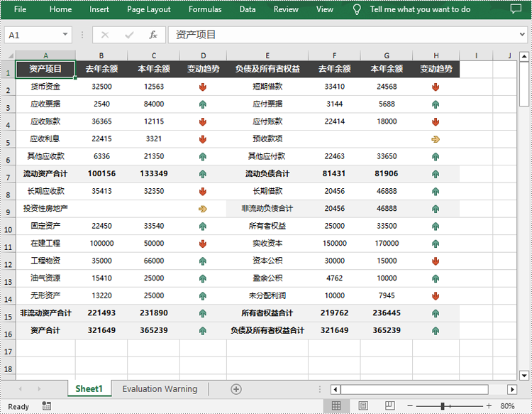Viewport: 532px width, 414px height.
Task: Switch to Page Layout view
Action: tap(363, 405)
